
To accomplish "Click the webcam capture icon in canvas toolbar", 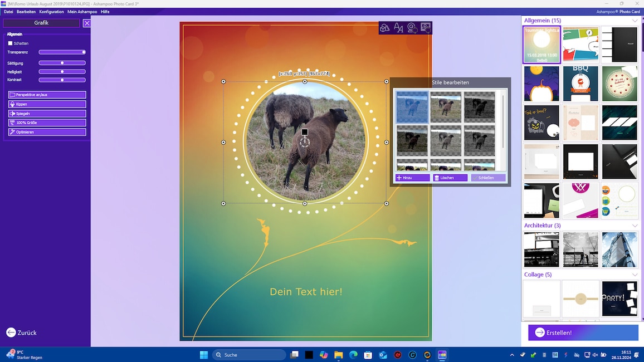I will tap(412, 28).
